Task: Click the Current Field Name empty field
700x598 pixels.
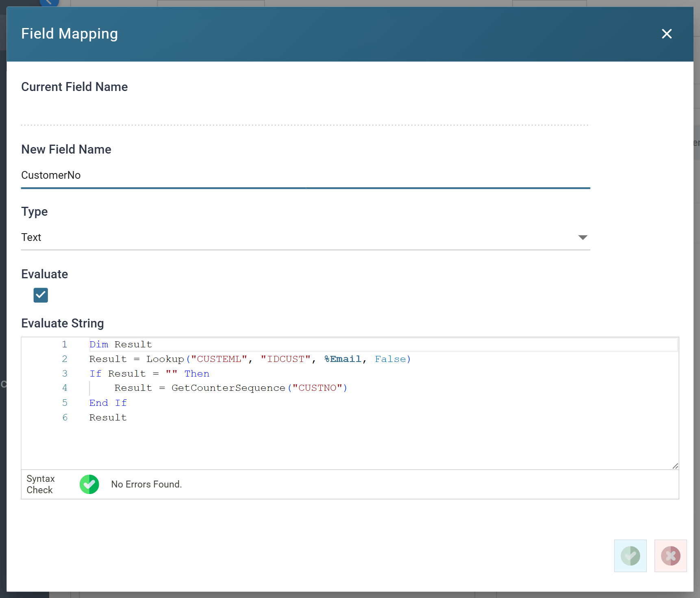Action: pyautogui.click(x=305, y=113)
